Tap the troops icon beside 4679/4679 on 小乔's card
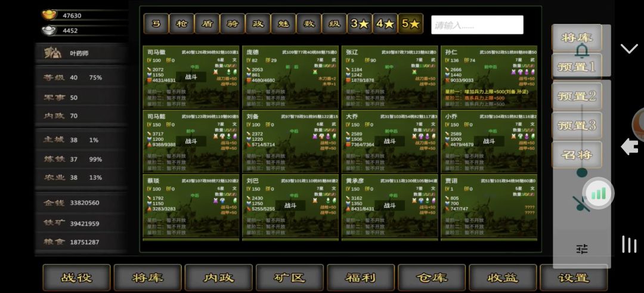The width and height of the screenshot is (644, 293). [x=447, y=144]
